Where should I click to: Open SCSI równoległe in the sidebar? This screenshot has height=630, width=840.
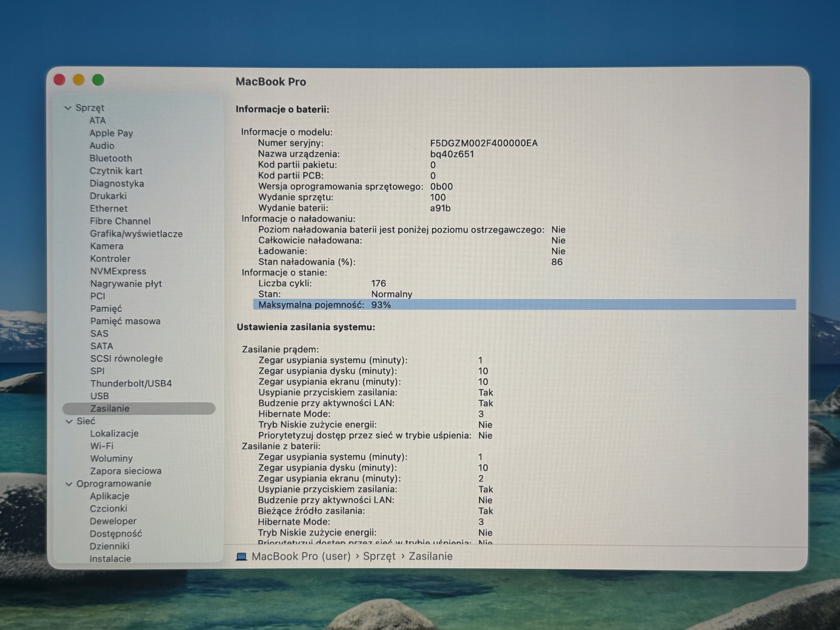pos(126,359)
